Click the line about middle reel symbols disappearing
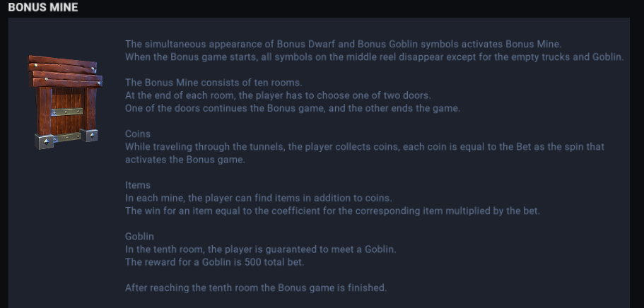644x308 pixels. point(374,57)
